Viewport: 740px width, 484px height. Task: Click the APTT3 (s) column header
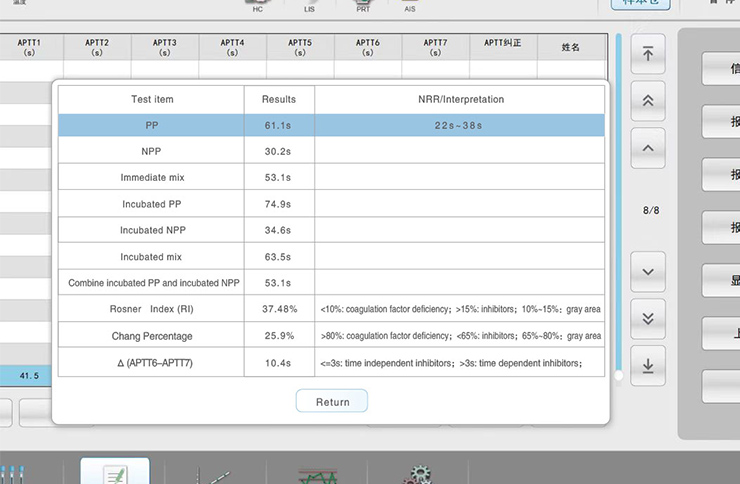[x=165, y=47]
